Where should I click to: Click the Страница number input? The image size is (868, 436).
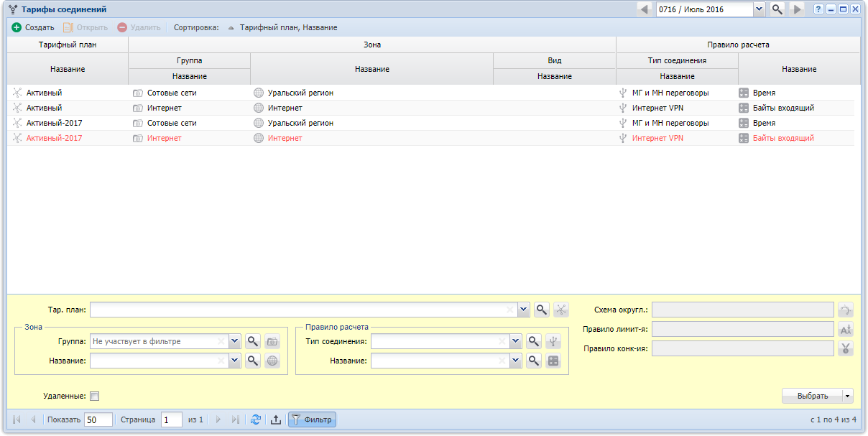tap(171, 419)
